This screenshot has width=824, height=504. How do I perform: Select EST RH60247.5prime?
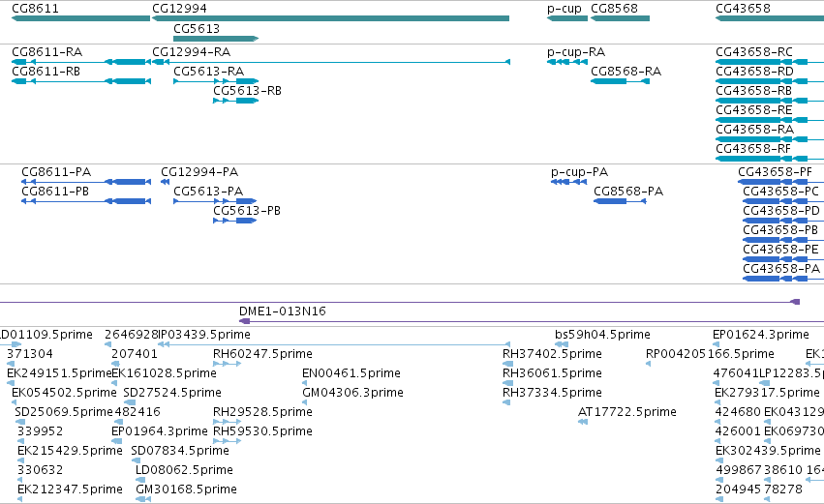[x=227, y=364]
